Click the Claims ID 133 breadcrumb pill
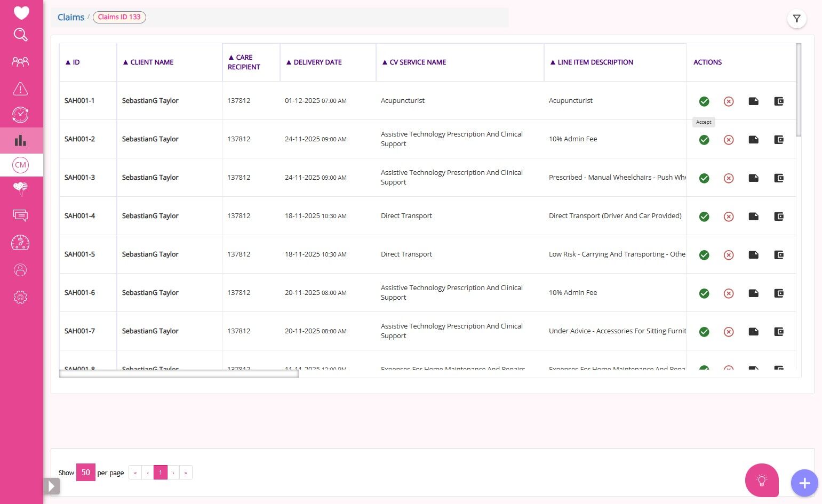Viewport: 822px width, 504px height. click(119, 17)
